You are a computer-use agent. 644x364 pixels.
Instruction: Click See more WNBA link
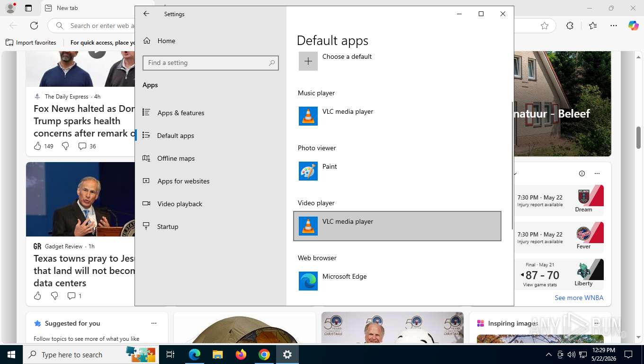tap(579, 298)
